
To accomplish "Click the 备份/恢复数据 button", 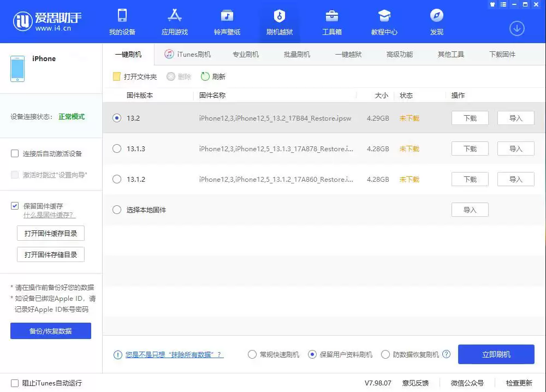I will click(51, 331).
